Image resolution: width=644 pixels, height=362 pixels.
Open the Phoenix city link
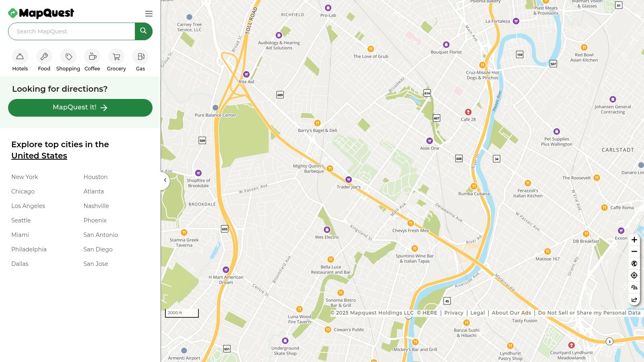pos(95,220)
